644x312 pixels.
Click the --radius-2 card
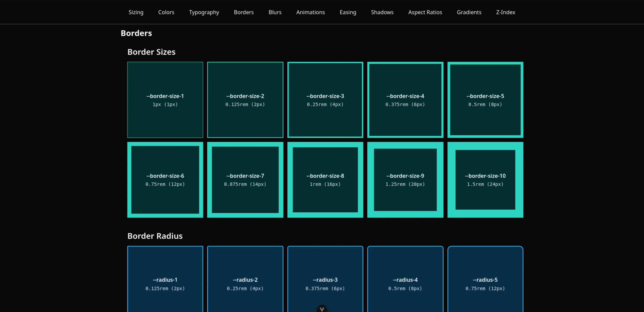(245, 279)
